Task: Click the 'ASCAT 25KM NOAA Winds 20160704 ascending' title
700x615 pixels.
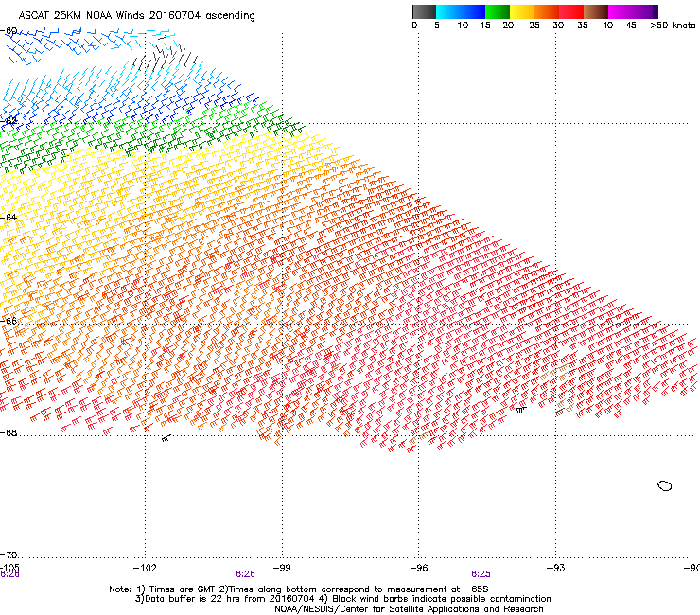Action: point(136,16)
